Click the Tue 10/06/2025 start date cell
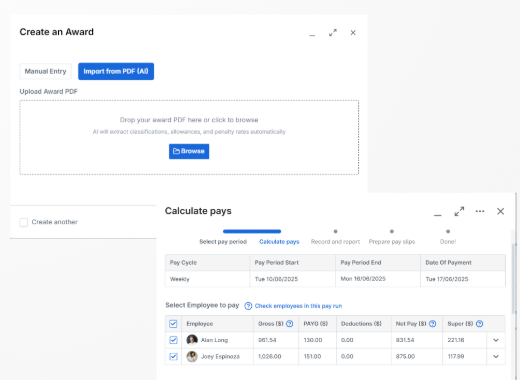 pos(293,279)
